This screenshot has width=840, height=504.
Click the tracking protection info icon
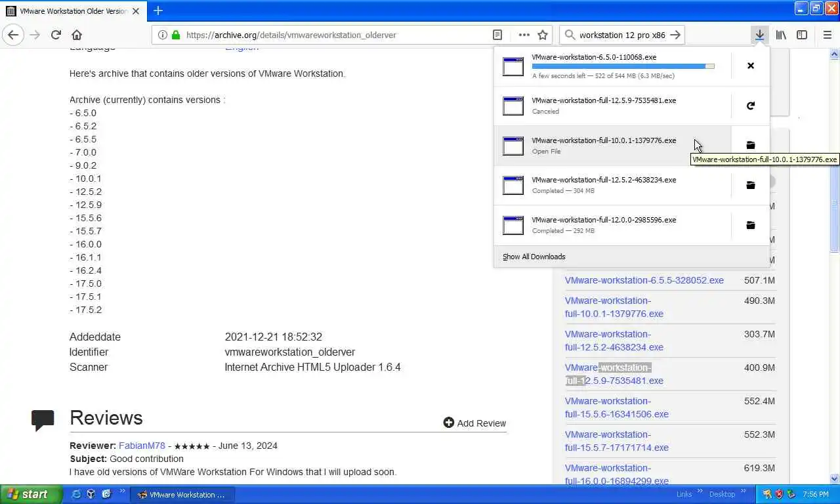pyautogui.click(x=162, y=35)
